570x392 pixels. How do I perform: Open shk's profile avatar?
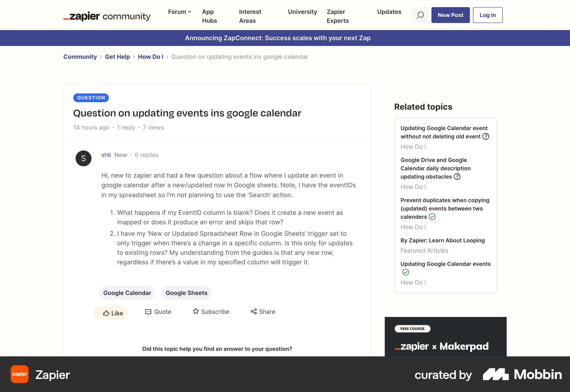[83, 158]
